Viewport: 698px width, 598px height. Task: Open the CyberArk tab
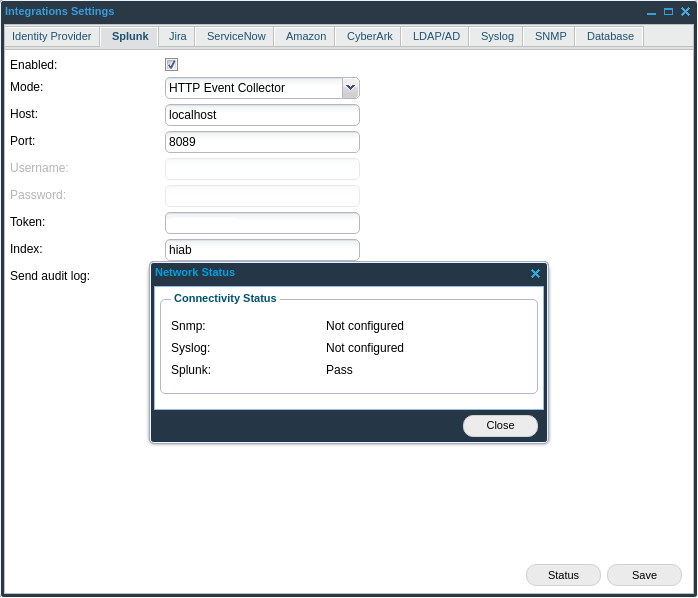(x=369, y=36)
